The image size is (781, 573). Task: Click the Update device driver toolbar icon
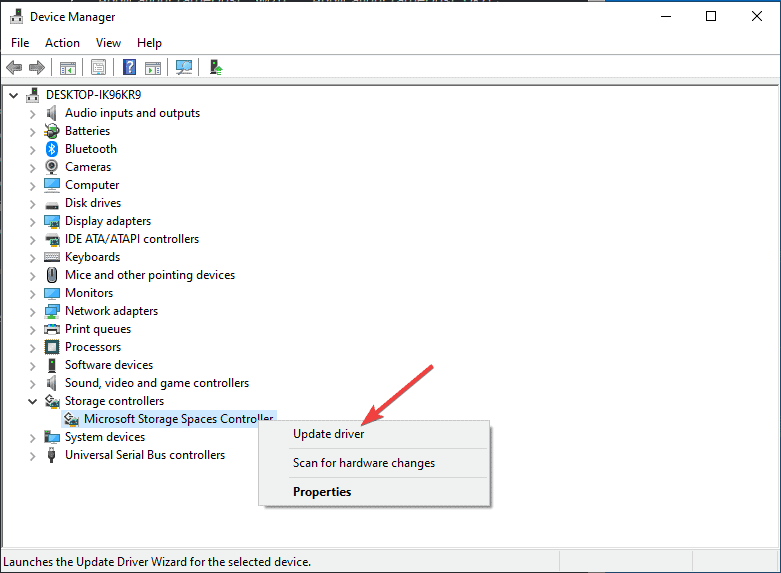click(x=216, y=67)
